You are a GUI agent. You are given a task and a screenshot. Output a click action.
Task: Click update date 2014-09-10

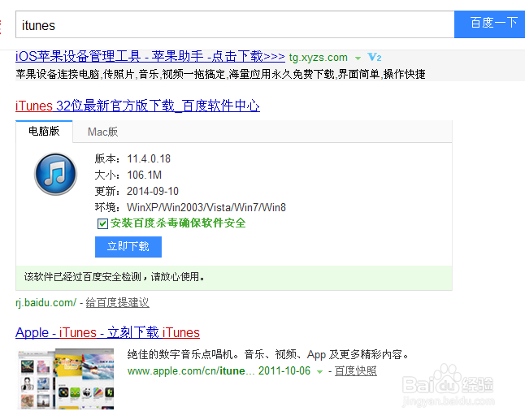(x=153, y=191)
